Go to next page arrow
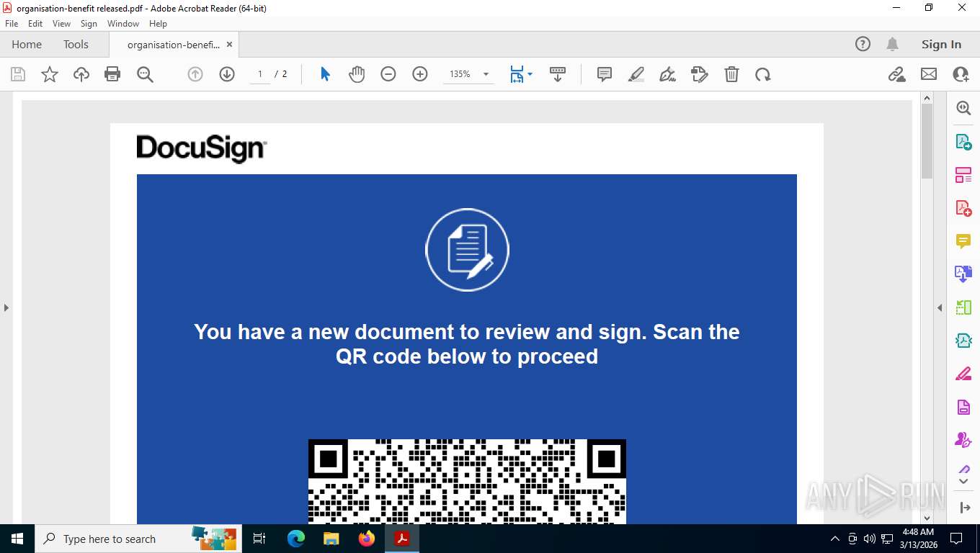This screenshot has height=553, width=980. coord(227,74)
